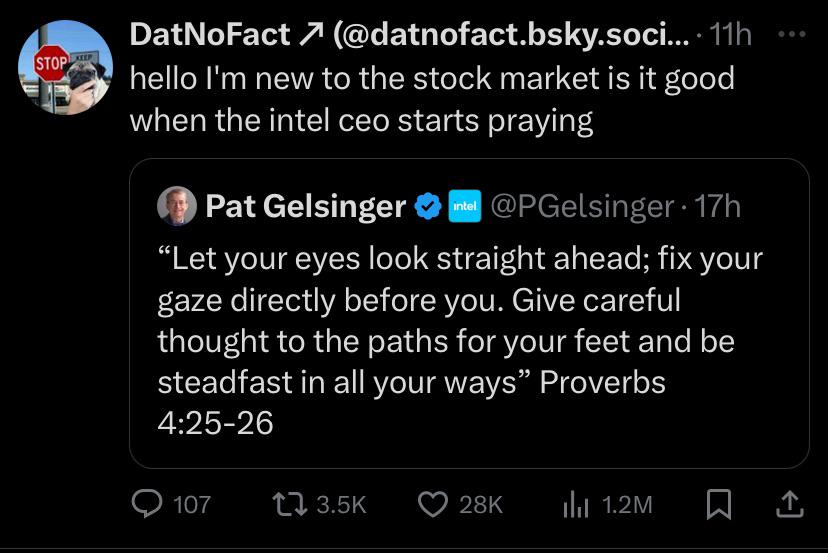Click Pat Gelsinger's small profile photo

coord(177,207)
